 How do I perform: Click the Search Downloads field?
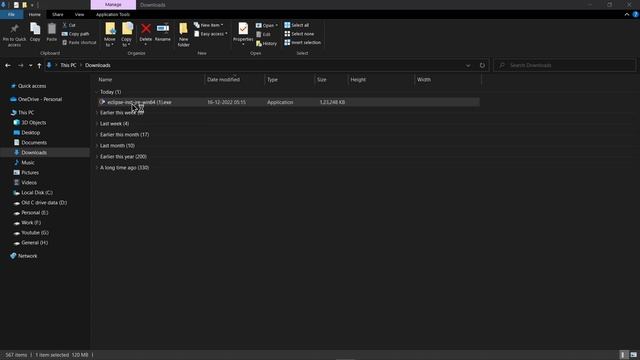pyautogui.click(x=565, y=65)
